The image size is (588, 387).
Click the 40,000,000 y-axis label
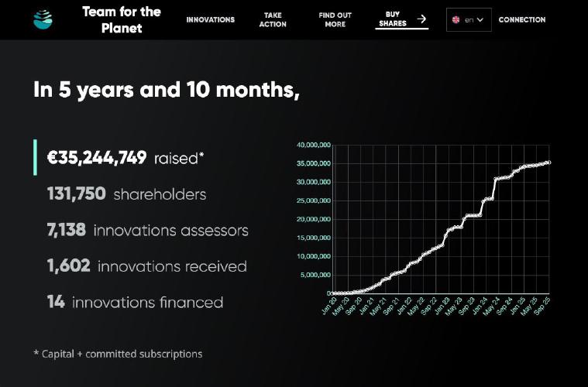[x=314, y=145]
